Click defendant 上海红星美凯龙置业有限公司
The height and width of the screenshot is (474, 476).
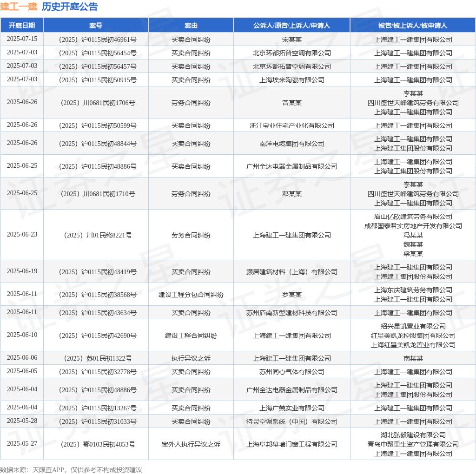point(413,345)
